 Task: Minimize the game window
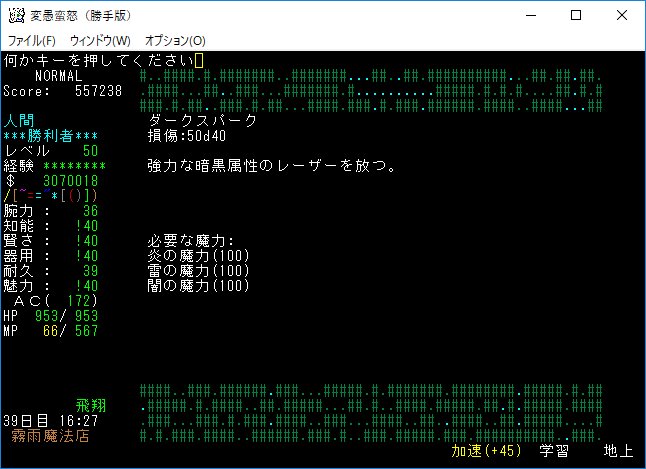coord(529,15)
